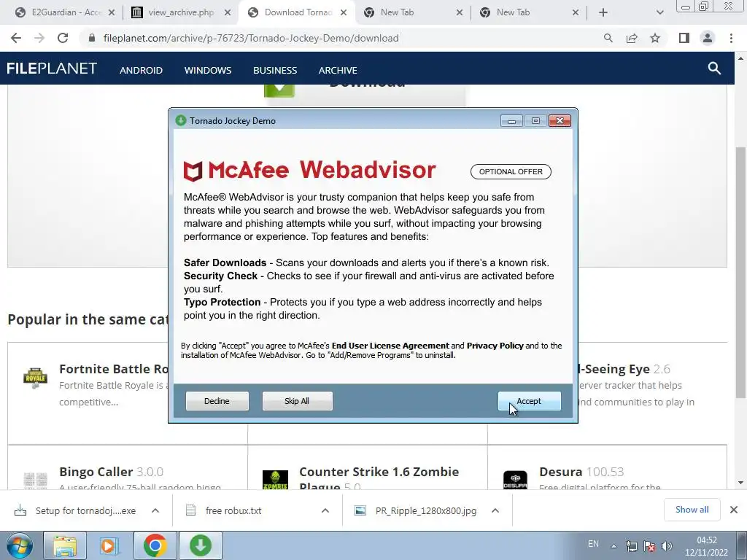Open the Privacy Policy link

tap(495, 346)
